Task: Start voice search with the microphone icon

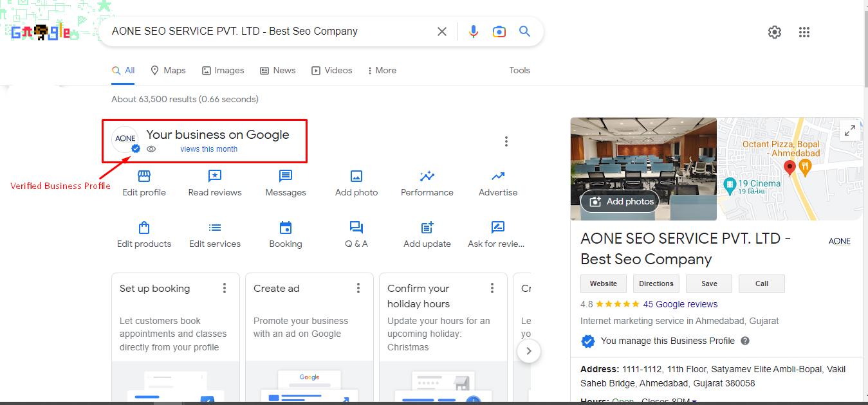Action: point(474,32)
